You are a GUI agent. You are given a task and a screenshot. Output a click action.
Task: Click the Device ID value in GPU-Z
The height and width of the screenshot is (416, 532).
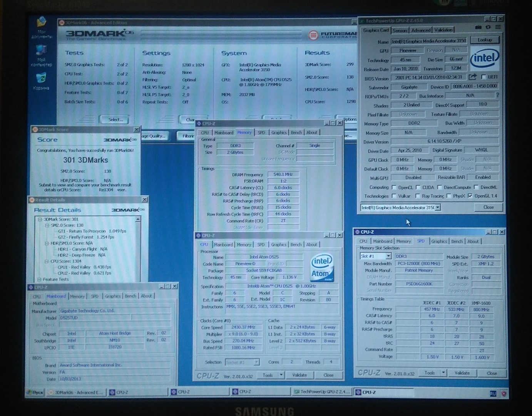point(475,86)
